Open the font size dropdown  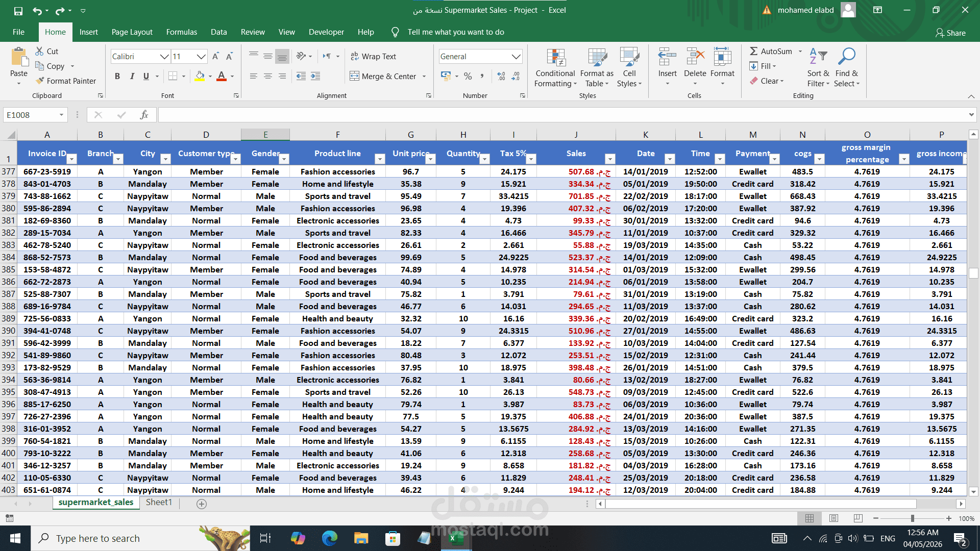(x=201, y=56)
